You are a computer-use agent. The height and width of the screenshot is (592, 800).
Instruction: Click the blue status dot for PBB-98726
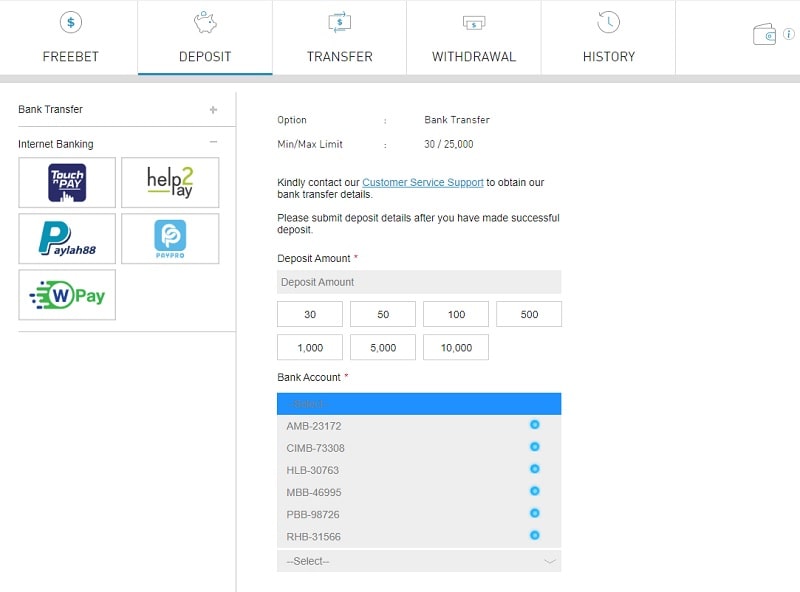point(535,513)
